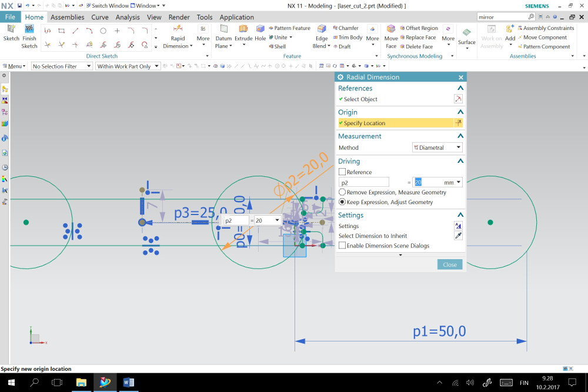Open the File menu
The image size is (588, 392).
[x=10, y=17]
